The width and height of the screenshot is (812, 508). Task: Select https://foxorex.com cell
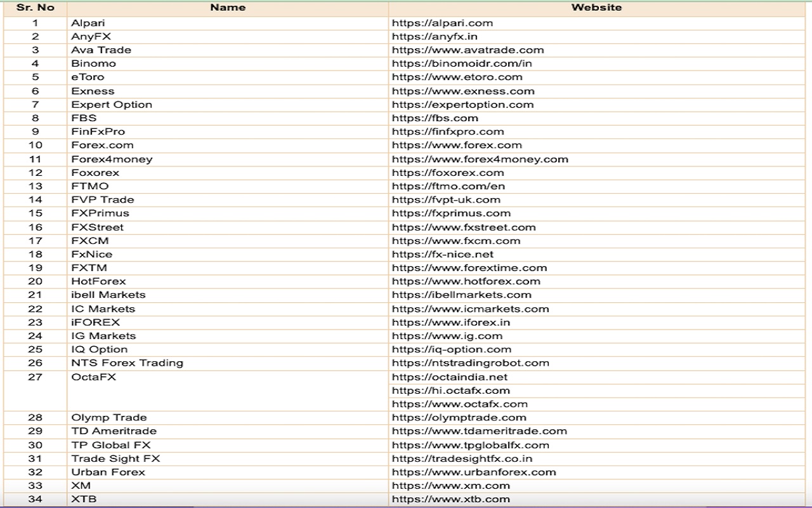(596, 173)
